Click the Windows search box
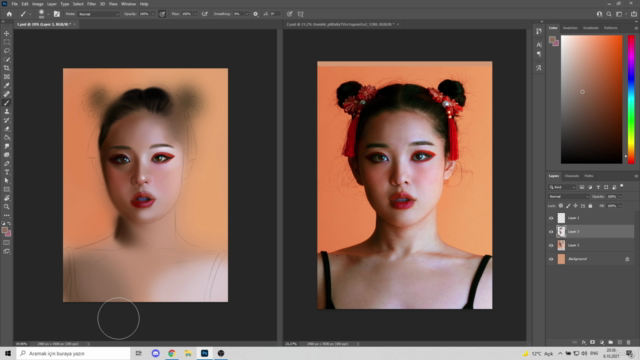The image size is (640, 360). tap(73, 353)
